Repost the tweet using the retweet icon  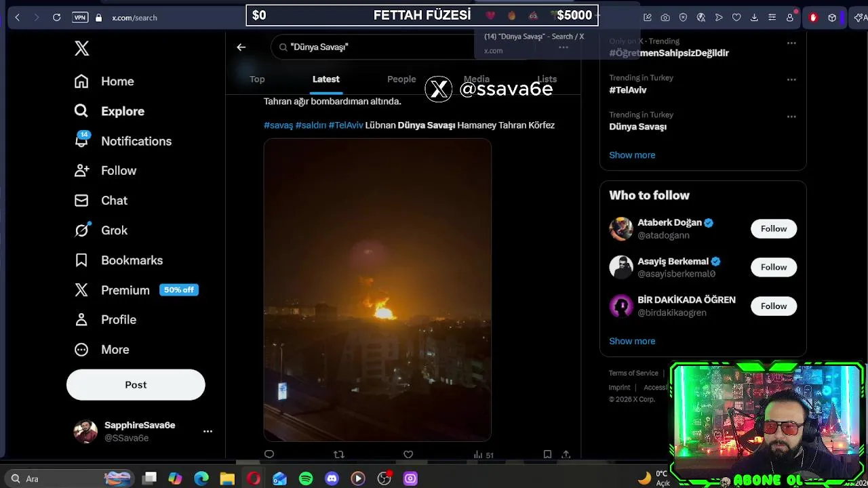click(339, 455)
